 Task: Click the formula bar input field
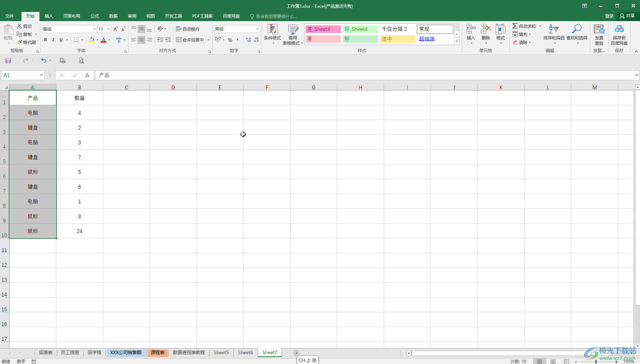[364, 75]
